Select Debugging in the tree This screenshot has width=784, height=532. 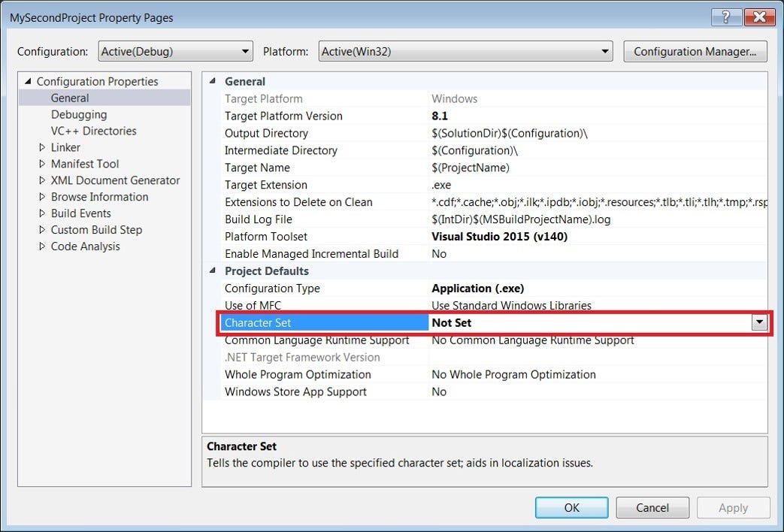tap(79, 114)
